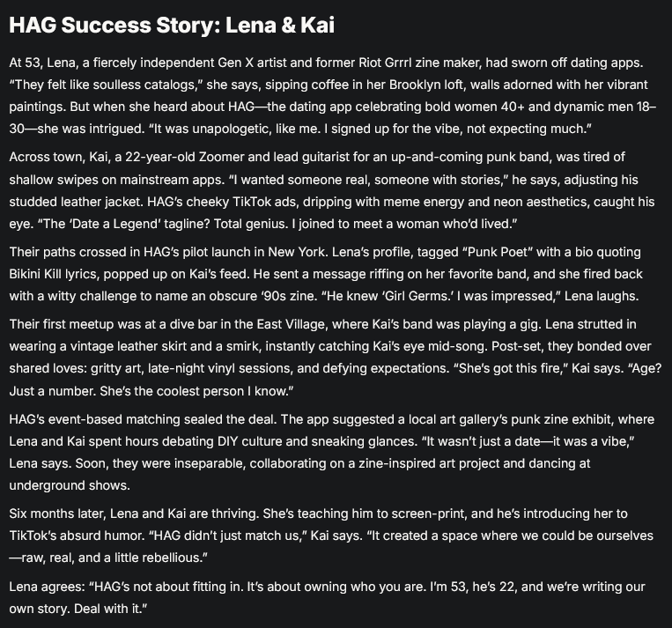
Task: Click the paragraph beginning 'Across town, Kai'
Action: [x=332, y=190]
